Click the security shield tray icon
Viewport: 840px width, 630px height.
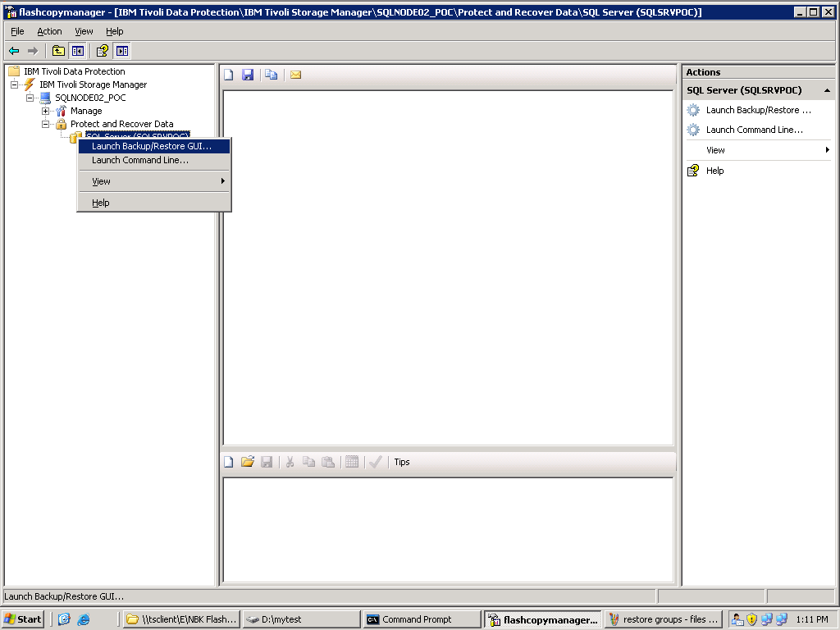[x=751, y=619]
